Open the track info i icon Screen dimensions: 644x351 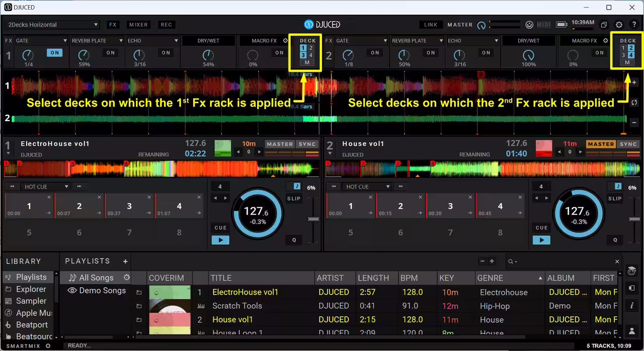pos(631,305)
